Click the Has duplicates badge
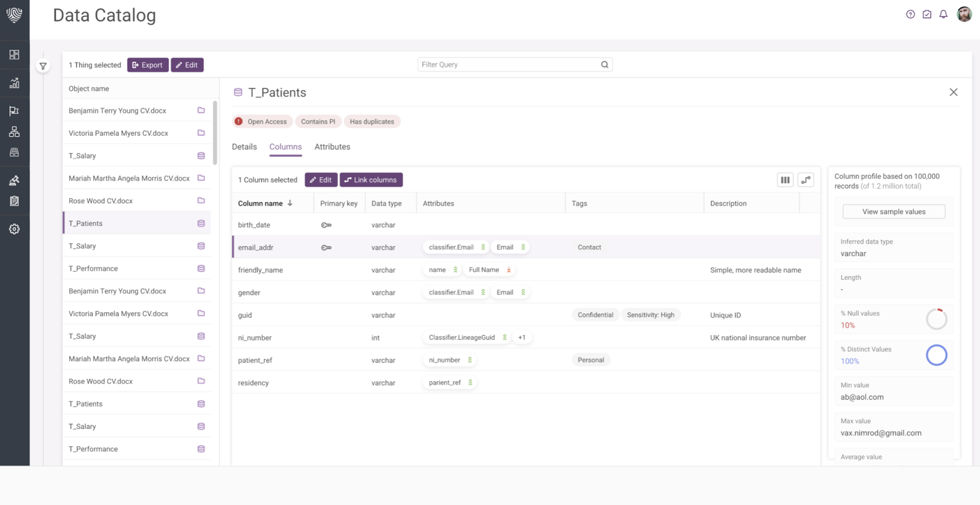The height and width of the screenshot is (505, 980). point(372,121)
